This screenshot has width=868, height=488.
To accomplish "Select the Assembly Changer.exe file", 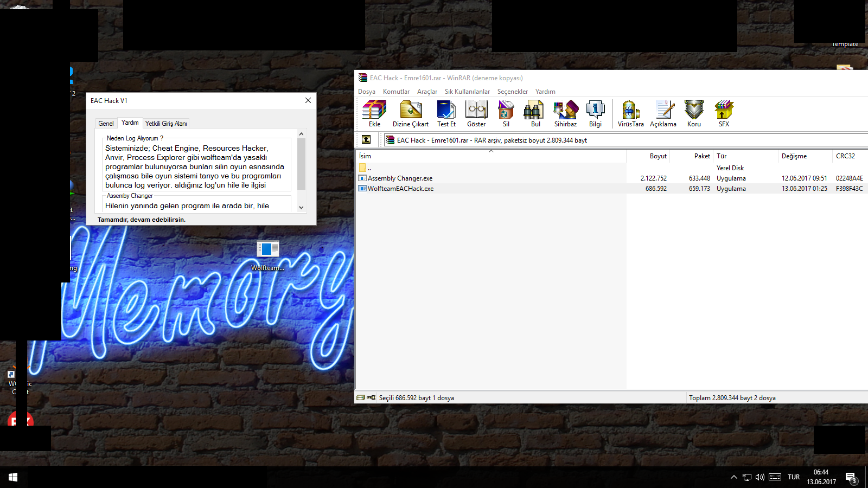I will 400,178.
